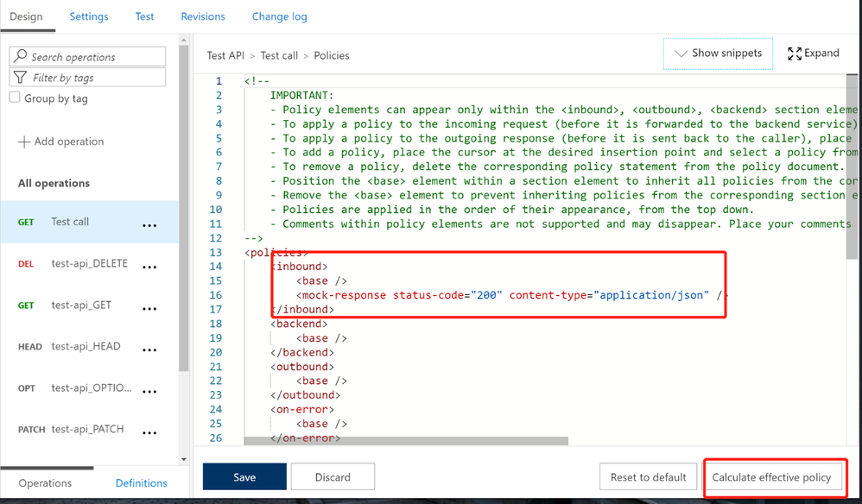The image size is (862, 504).
Task: Click the editor vertical scrollbar thumb
Action: [x=852, y=165]
